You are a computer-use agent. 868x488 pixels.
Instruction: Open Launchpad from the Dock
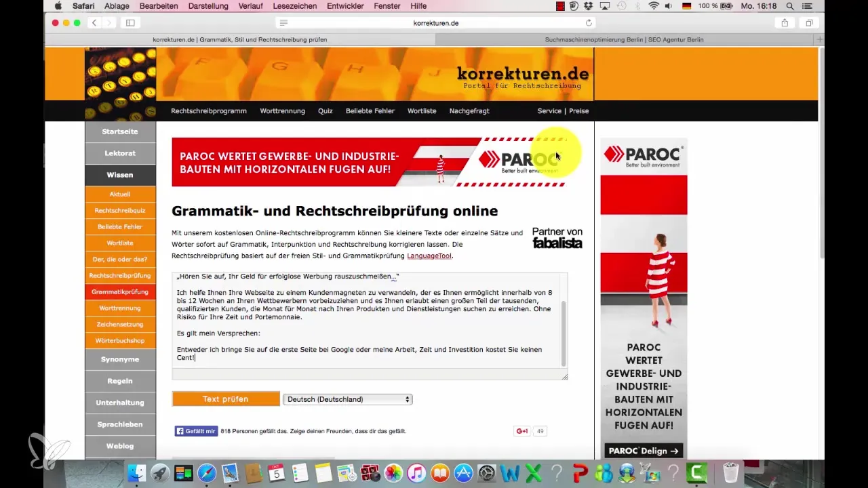(x=161, y=472)
